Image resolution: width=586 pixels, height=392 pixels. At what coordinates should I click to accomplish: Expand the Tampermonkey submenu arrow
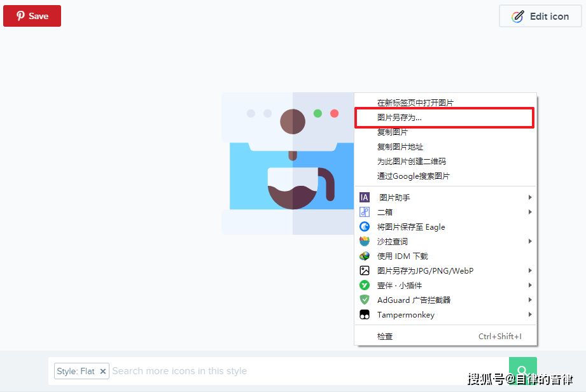pyautogui.click(x=530, y=314)
